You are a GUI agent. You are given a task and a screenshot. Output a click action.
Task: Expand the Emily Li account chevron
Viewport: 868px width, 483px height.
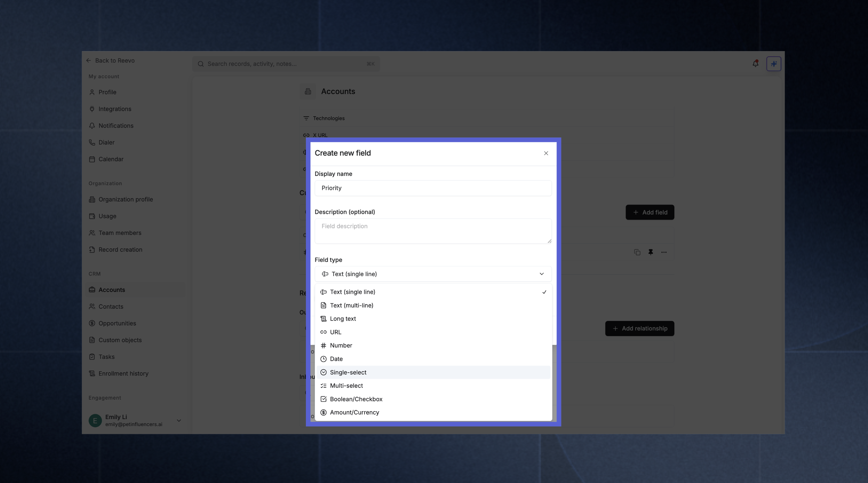coord(178,420)
